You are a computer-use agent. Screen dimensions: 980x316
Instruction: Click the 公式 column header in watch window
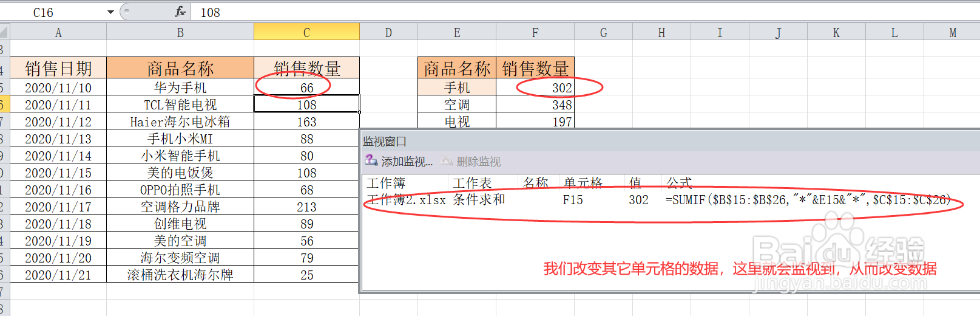pyautogui.click(x=679, y=182)
